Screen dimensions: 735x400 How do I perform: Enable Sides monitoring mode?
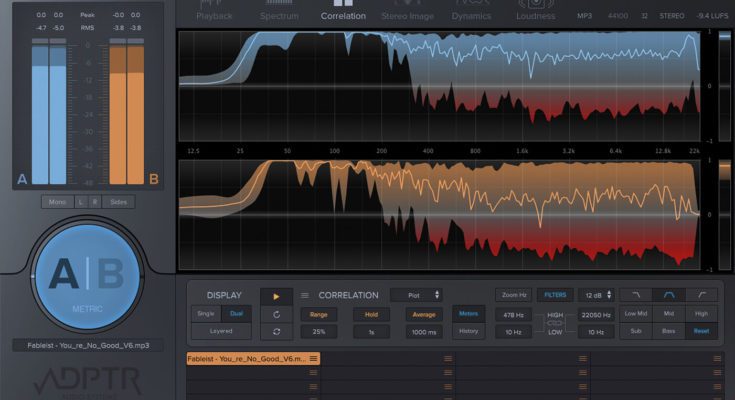click(x=119, y=202)
